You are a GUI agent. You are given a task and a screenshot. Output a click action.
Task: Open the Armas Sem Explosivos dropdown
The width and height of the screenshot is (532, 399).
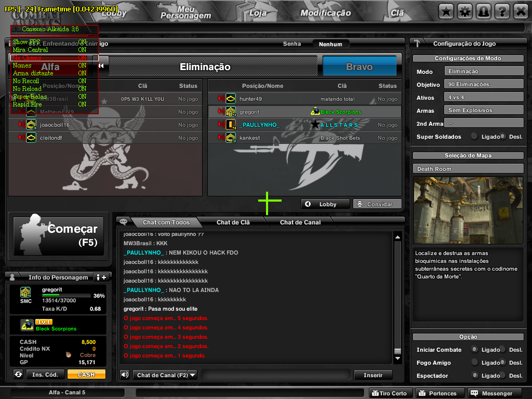click(484, 110)
